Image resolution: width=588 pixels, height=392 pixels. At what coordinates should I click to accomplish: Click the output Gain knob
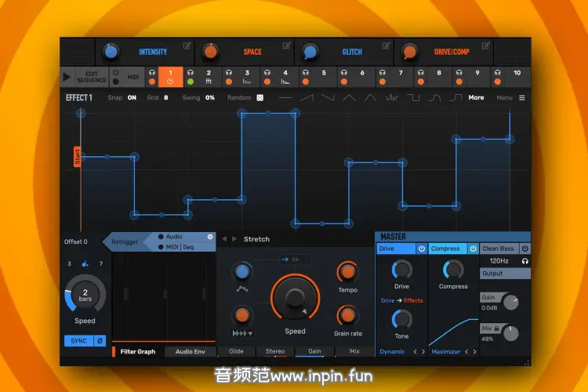511,303
